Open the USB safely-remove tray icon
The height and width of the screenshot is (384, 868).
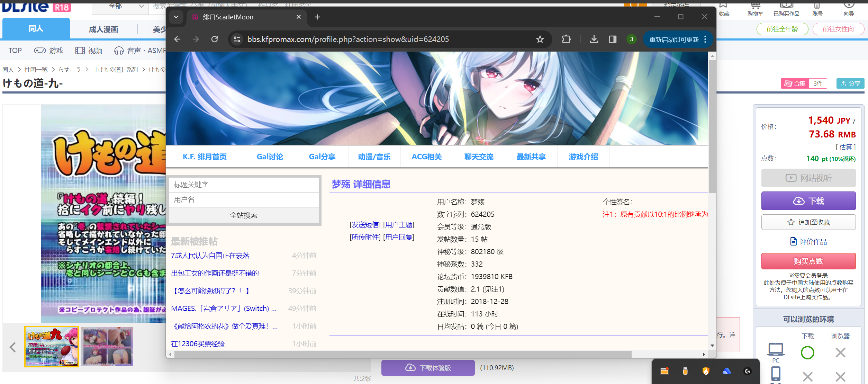(685, 371)
